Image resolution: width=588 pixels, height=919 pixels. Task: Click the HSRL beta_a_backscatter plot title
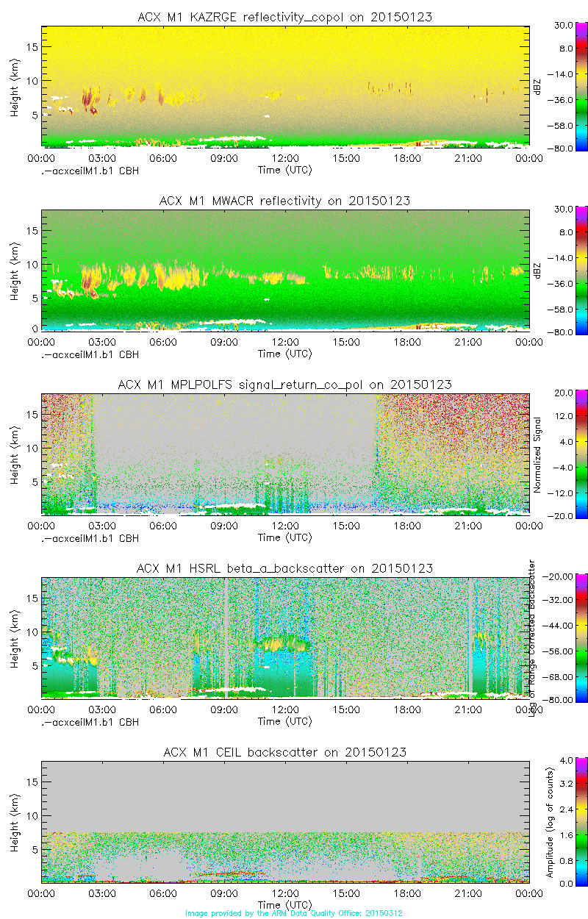(x=284, y=568)
